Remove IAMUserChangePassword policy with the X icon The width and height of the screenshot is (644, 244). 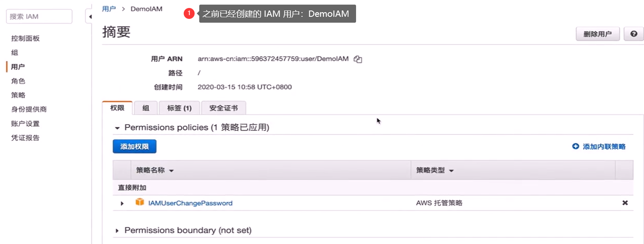[x=625, y=203]
